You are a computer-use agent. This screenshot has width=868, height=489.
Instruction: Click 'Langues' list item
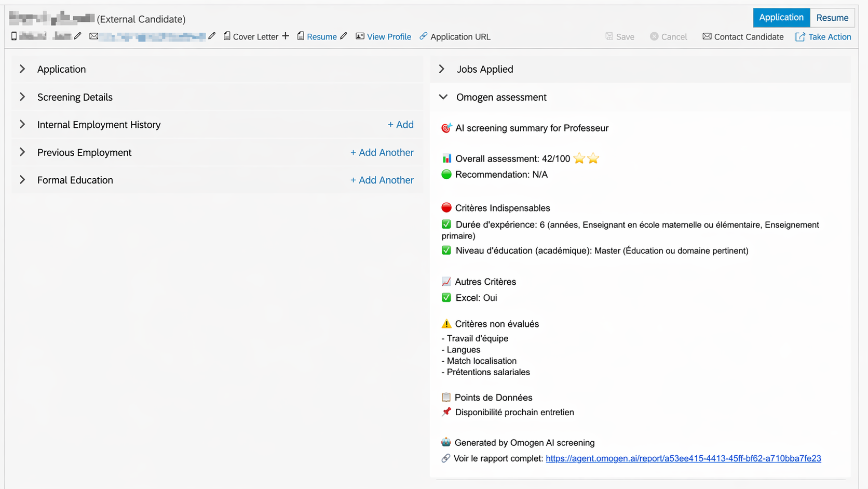coord(464,350)
